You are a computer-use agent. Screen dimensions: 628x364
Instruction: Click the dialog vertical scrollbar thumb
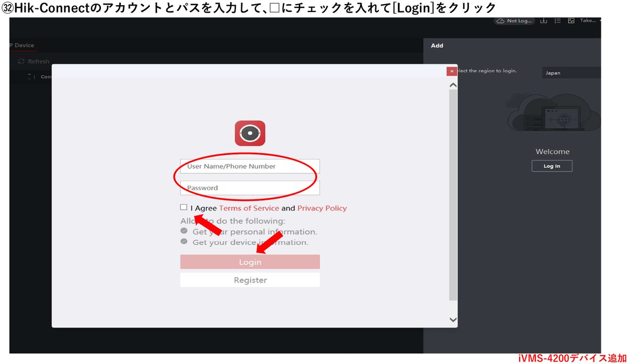pos(453,195)
